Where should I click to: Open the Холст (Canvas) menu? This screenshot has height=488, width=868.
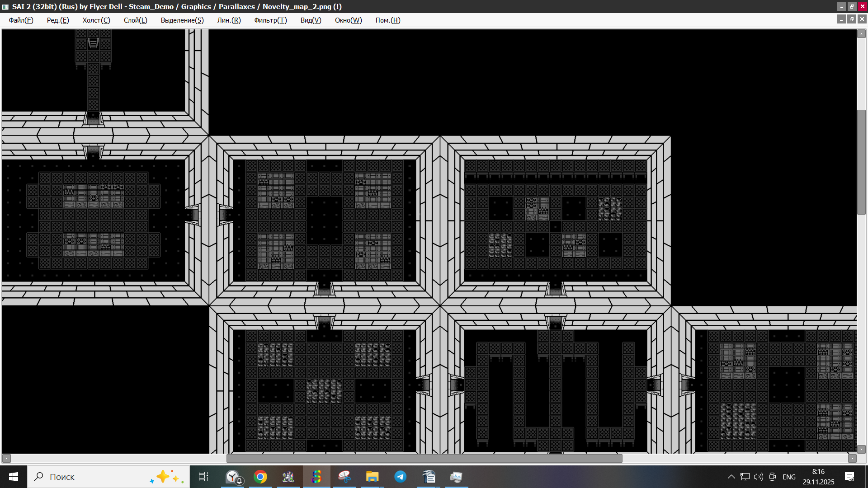pyautogui.click(x=96, y=20)
